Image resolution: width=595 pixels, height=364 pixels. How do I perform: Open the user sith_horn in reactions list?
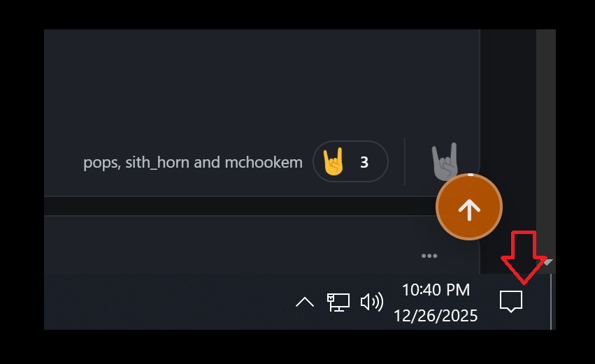click(x=157, y=163)
